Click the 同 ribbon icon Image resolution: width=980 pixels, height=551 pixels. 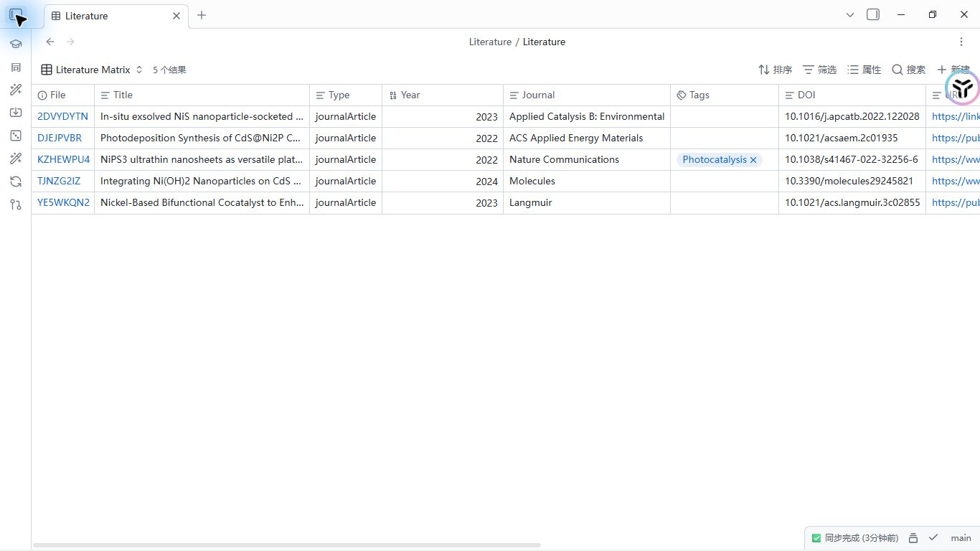click(x=16, y=67)
